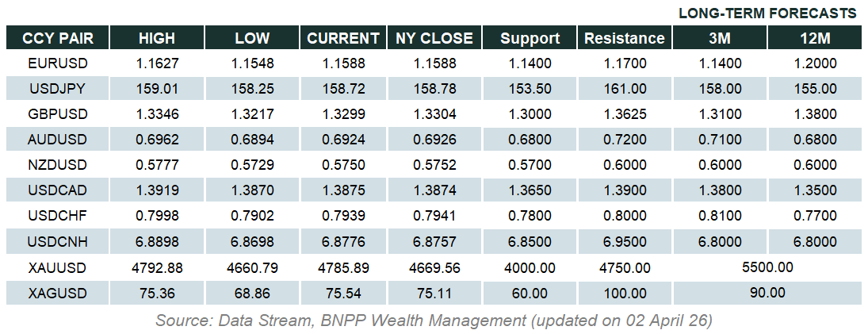Select the XAUUSD gold row label
Image resolution: width=868 pixels, height=334 pixels.
point(57,268)
